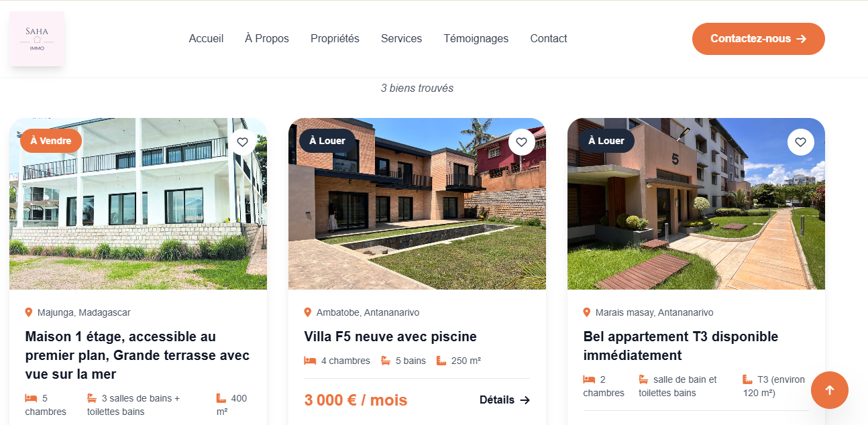Click the Majunga location pin icon
The image size is (868, 425).
pos(29,312)
